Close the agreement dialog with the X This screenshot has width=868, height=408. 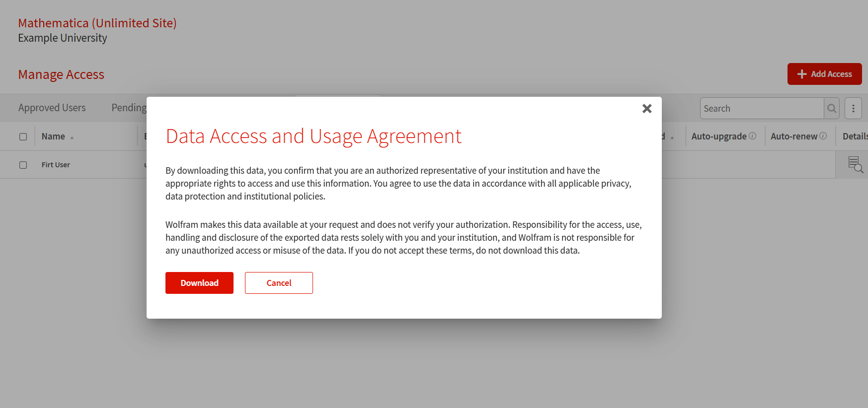(646, 109)
